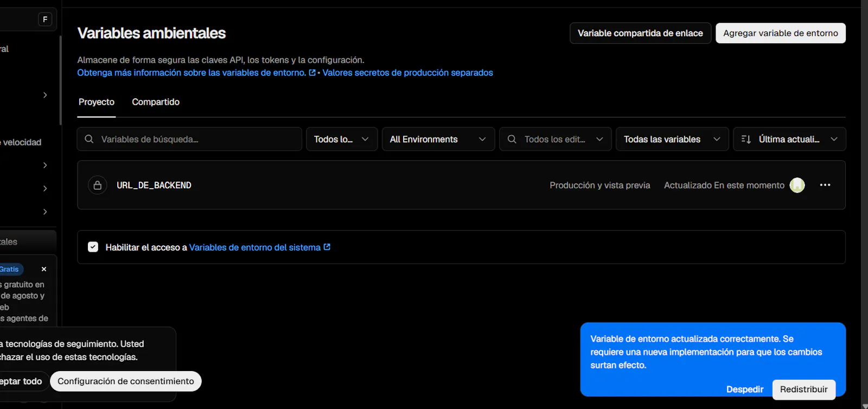Click the Actualizado En este momento text
This screenshot has width=868, height=409.
click(724, 185)
